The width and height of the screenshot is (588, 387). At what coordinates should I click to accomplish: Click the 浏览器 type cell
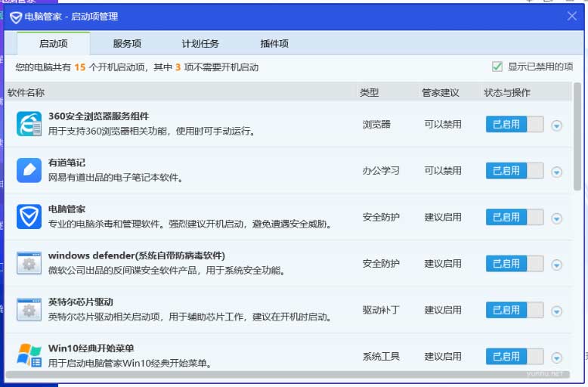(x=376, y=125)
